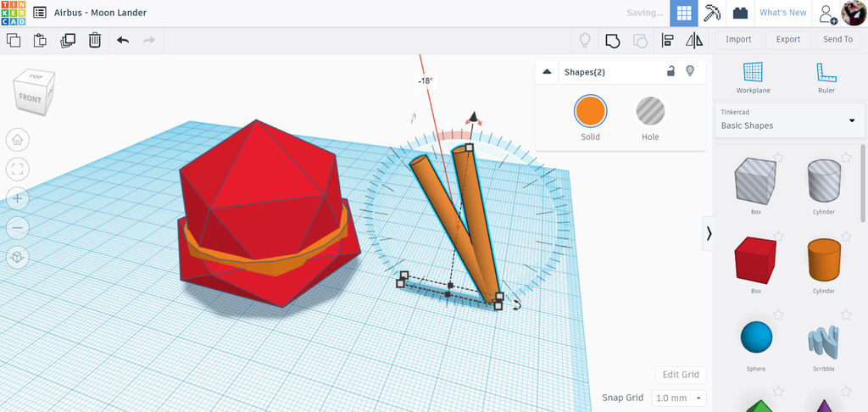Open the user profile avatar
Image resolution: width=868 pixels, height=412 pixels.
point(854,13)
